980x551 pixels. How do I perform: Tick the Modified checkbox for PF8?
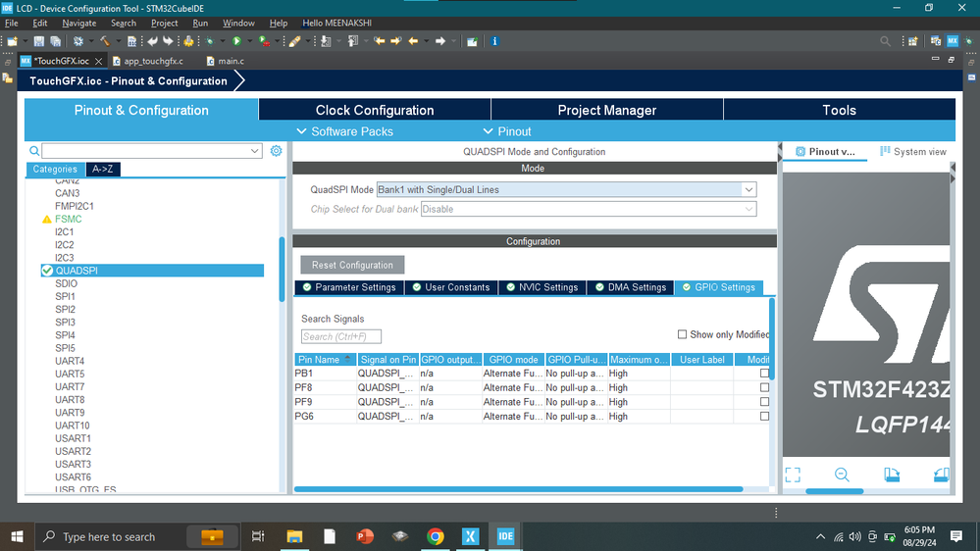[x=764, y=387]
